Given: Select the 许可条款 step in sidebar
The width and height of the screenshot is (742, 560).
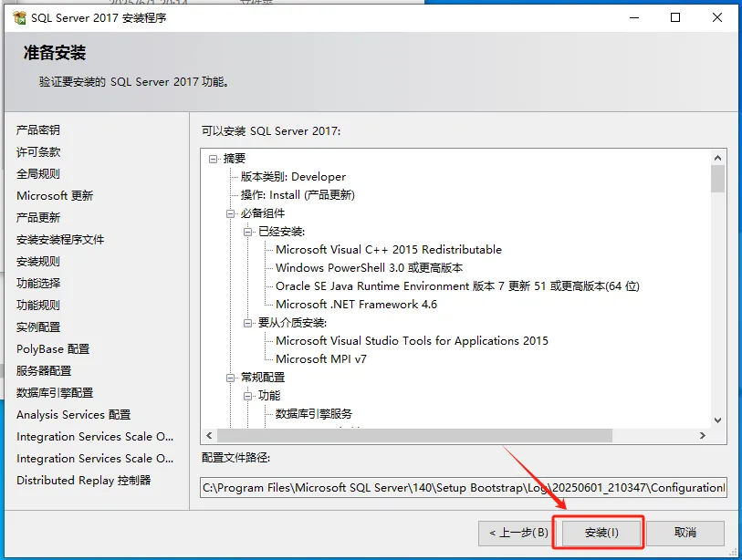Looking at the screenshot, I should click(x=38, y=151).
